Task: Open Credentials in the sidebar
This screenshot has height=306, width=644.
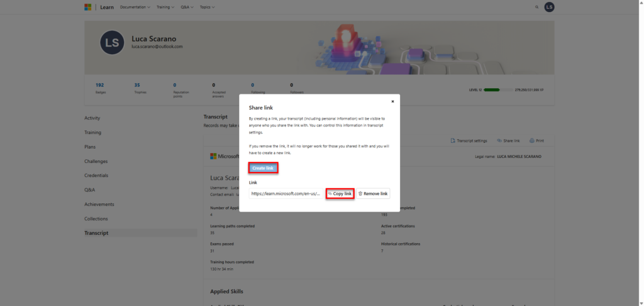Action: pos(96,175)
